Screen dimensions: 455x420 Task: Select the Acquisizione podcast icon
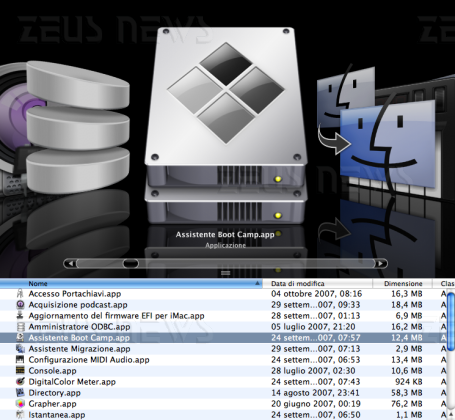[20, 305]
